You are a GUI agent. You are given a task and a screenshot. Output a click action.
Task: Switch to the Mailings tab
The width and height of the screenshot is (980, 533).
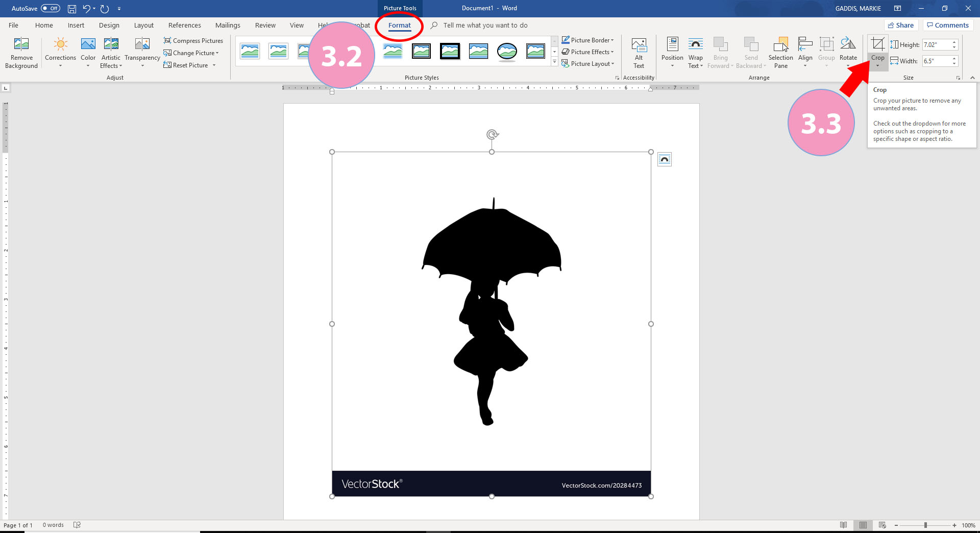[228, 25]
